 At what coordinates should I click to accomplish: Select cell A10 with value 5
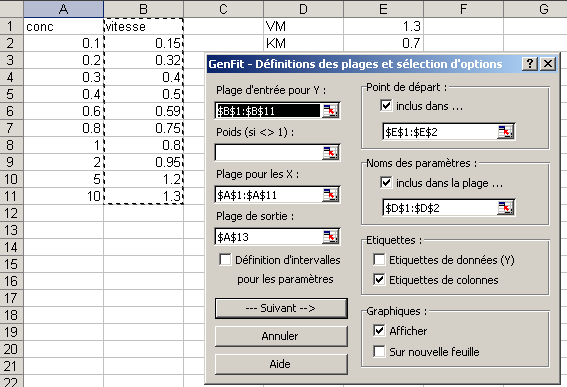[x=63, y=179]
